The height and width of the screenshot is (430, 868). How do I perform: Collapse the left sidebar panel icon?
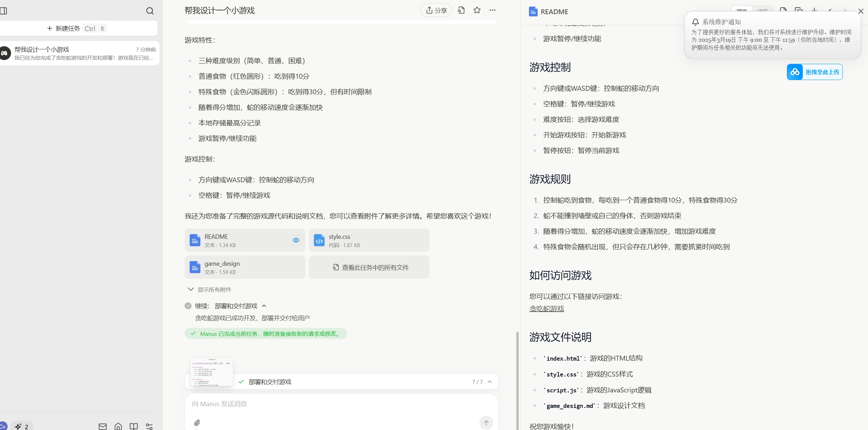3,11
